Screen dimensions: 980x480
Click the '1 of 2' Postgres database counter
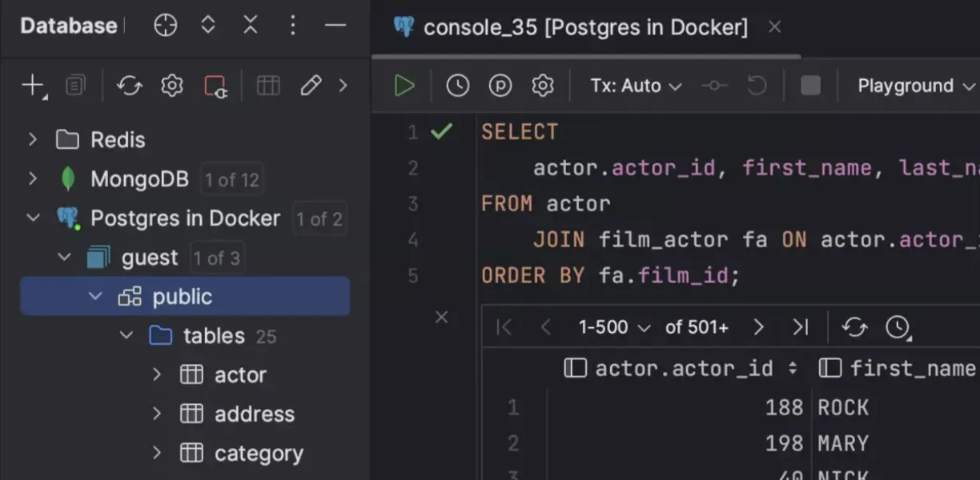pyautogui.click(x=319, y=219)
